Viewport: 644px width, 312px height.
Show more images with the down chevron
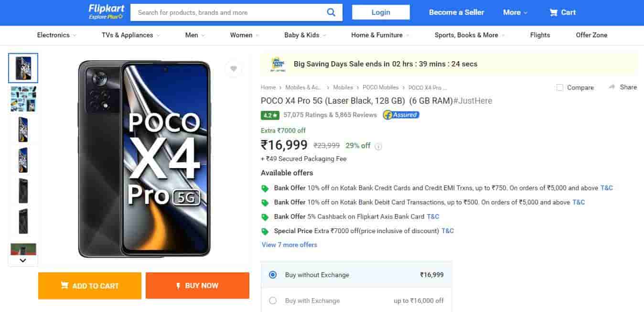[x=22, y=260]
